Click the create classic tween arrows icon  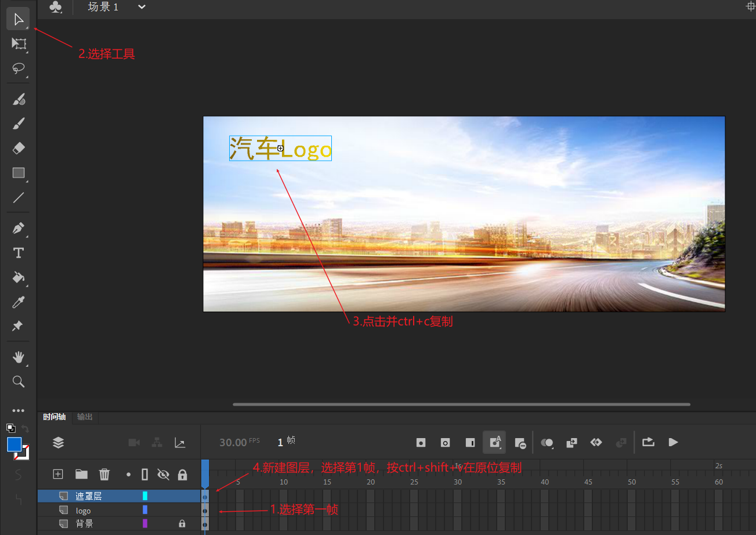click(596, 443)
